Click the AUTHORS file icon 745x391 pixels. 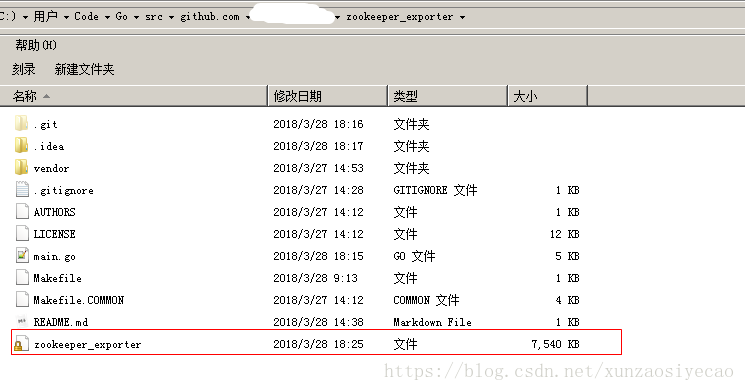click(x=22, y=211)
